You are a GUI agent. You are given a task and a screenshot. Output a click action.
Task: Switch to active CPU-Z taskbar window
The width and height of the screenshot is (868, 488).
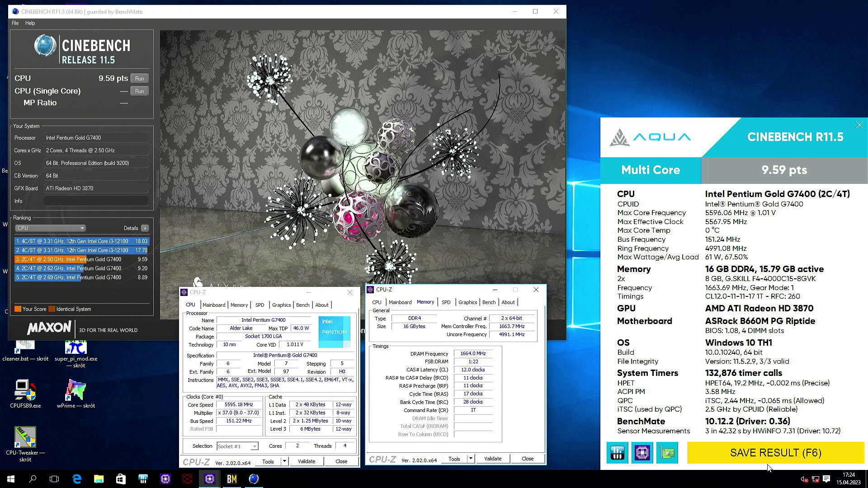pyautogui.click(x=209, y=479)
